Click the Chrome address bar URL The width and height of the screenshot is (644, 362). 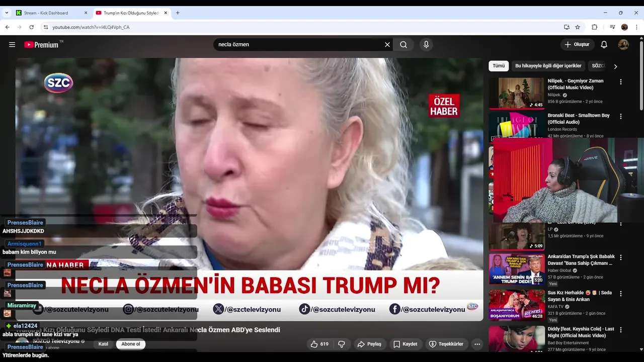(x=91, y=27)
